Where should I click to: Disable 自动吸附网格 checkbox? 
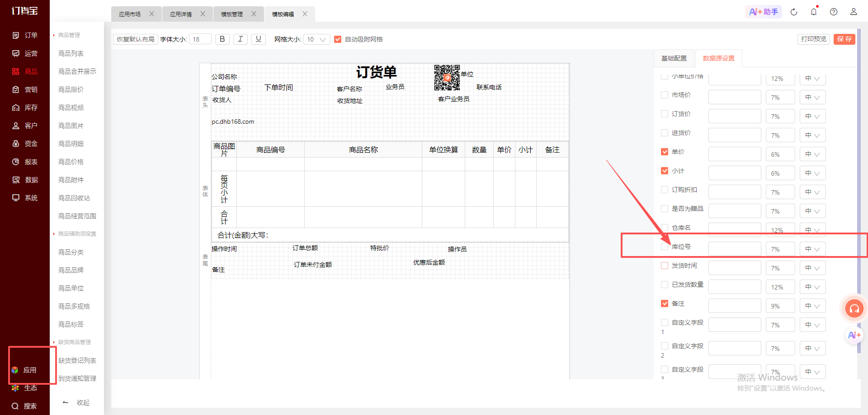coord(338,39)
